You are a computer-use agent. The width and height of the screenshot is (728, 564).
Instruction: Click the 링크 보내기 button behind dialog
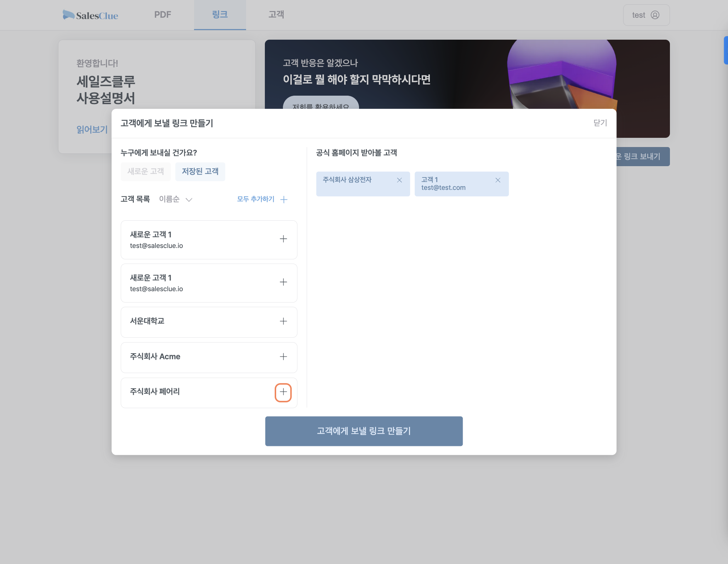643,157
